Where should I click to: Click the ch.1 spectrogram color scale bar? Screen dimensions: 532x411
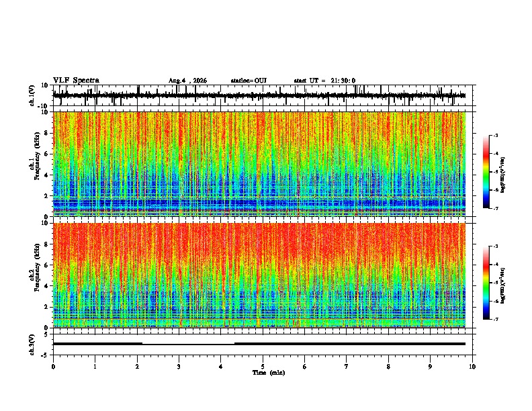(x=486, y=172)
